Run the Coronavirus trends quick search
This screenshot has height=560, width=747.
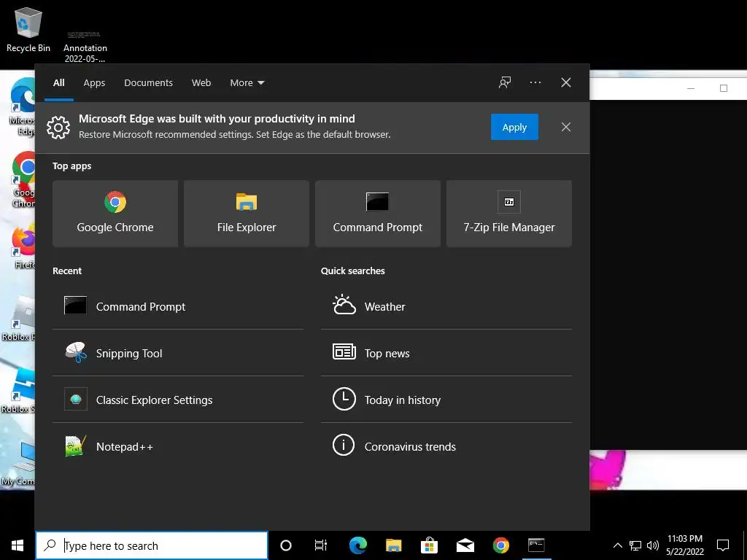pos(446,446)
